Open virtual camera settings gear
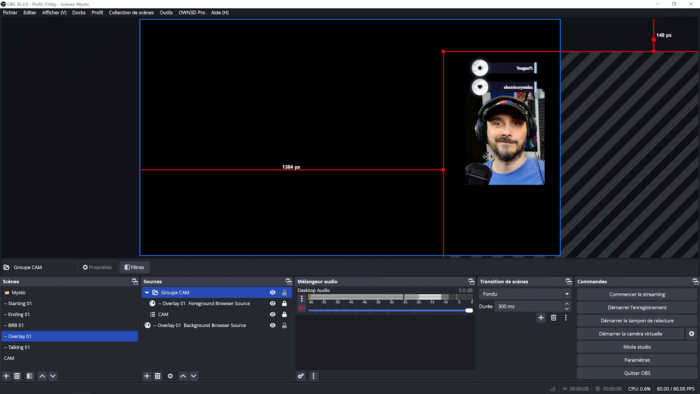 coord(692,334)
